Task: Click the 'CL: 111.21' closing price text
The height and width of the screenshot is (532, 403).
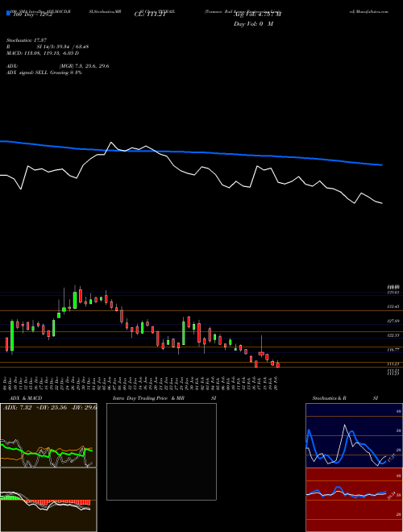Action: point(150,15)
